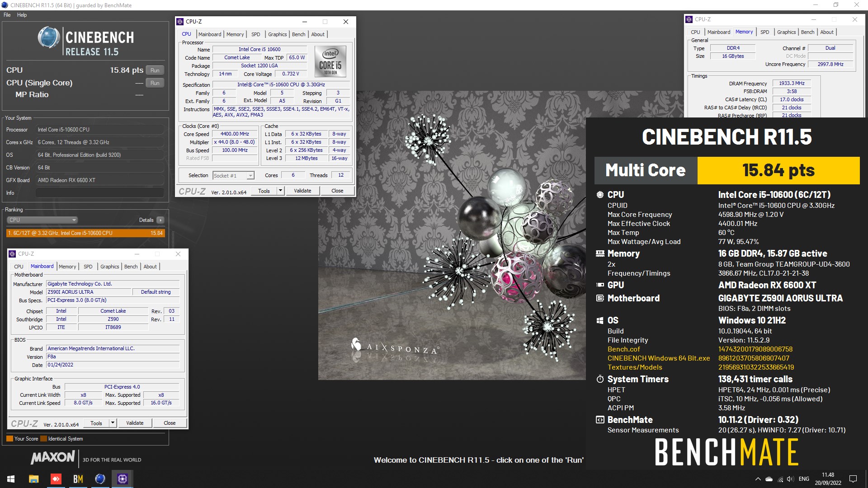Select the 6C/12T ranking entry row
868x488 pixels.
[x=85, y=233]
